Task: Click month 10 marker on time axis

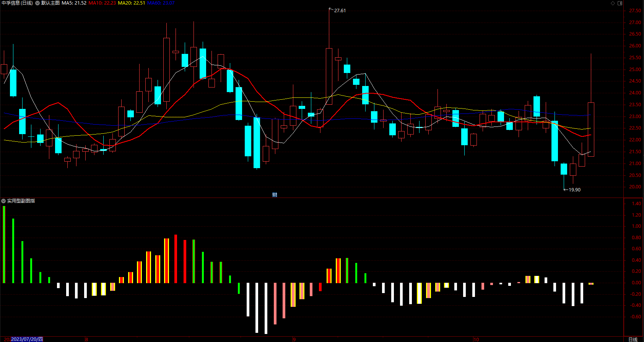Action: [476, 339]
